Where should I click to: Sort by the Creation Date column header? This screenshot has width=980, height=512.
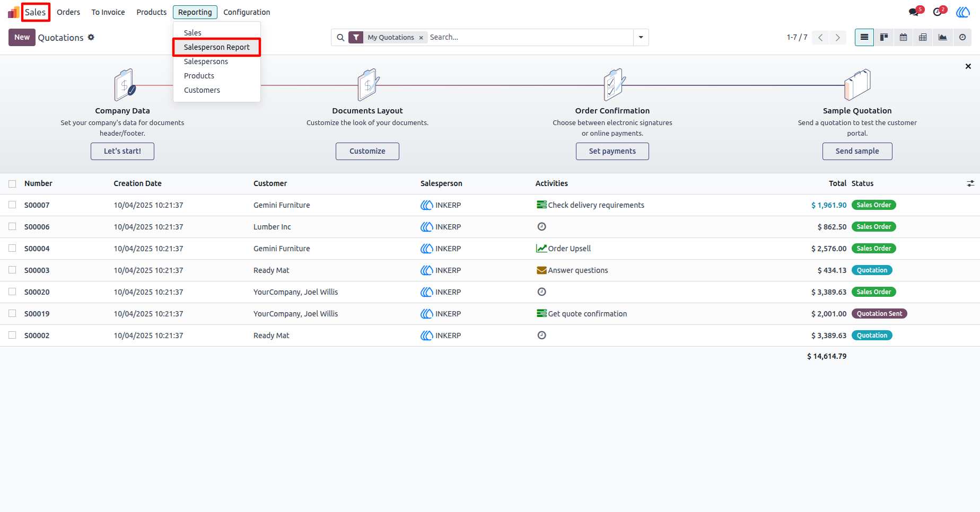(x=137, y=183)
